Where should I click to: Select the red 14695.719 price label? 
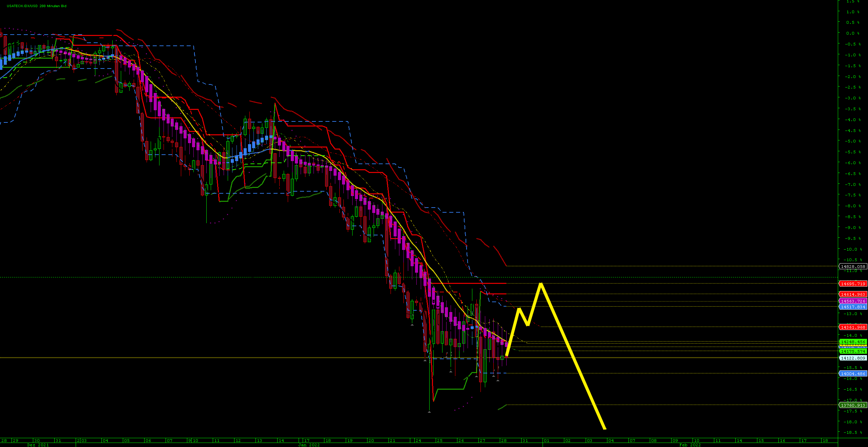coord(853,284)
